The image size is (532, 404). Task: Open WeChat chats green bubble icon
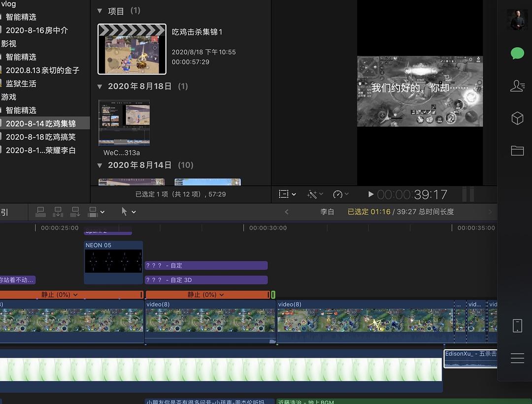[x=517, y=54]
